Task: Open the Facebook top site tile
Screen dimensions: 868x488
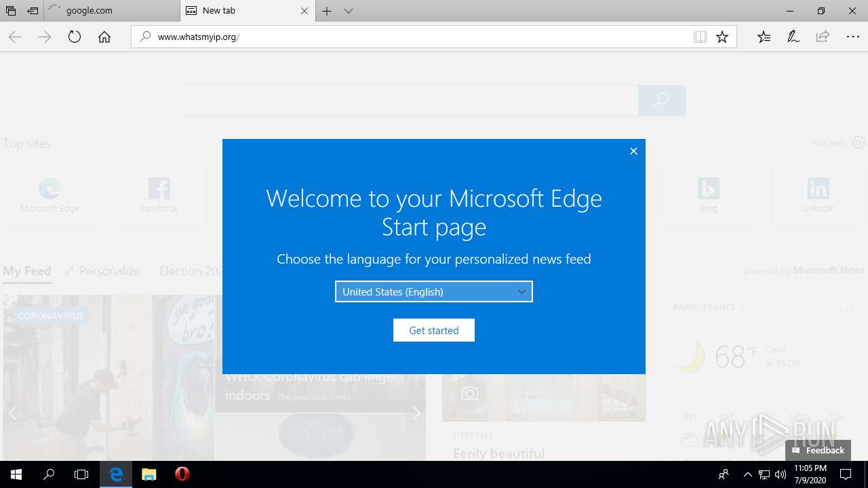Action: pos(159,193)
